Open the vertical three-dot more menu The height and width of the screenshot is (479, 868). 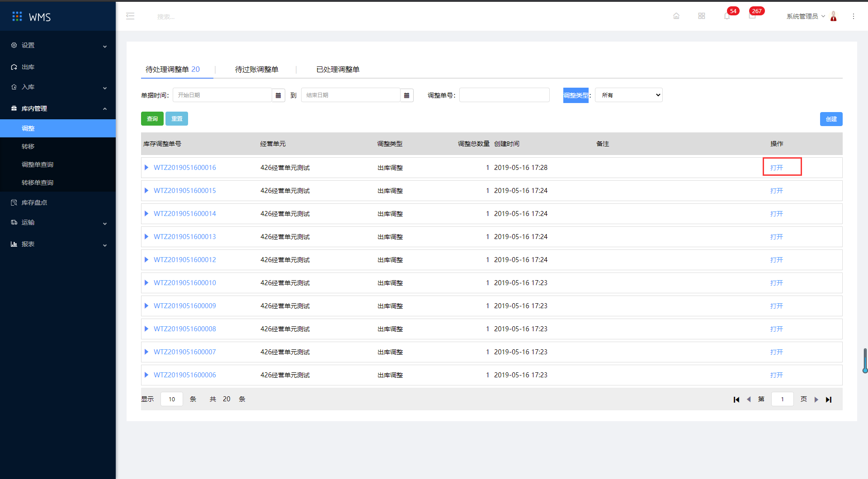click(854, 16)
